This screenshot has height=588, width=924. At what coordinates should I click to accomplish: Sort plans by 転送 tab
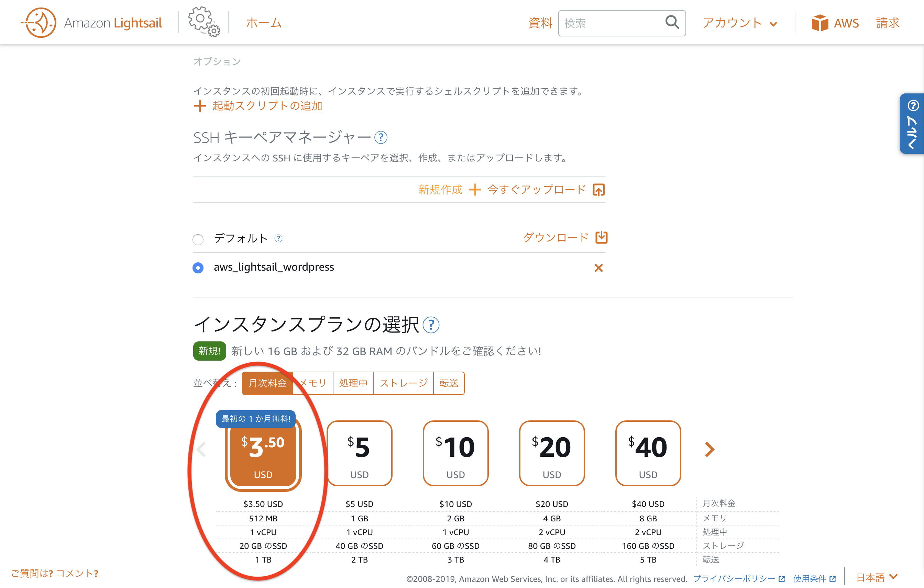[449, 383]
